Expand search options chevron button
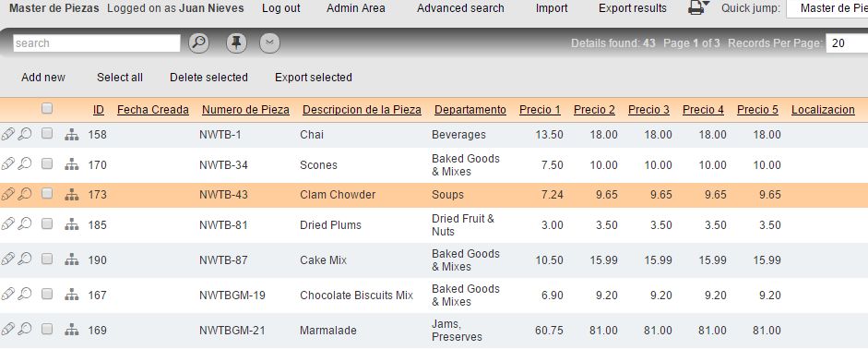Screen dimensions: 868x350 (269, 43)
